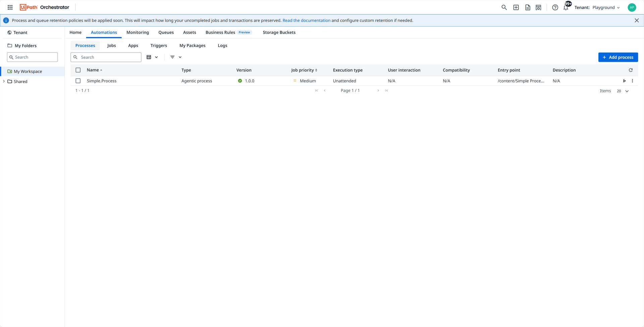The height and width of the screenshot is (327, 644).
Task: Click the Entry point column header
Action: click(509, 70)
